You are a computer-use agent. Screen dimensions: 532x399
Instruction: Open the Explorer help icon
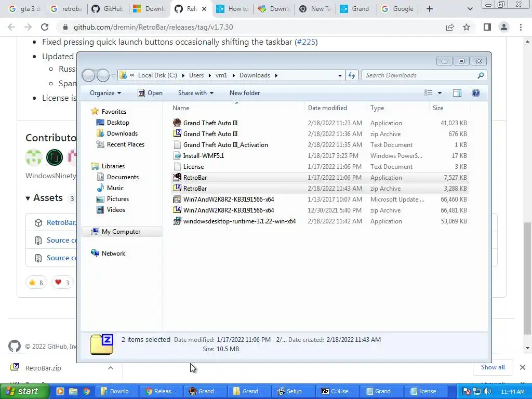point(476,93)
